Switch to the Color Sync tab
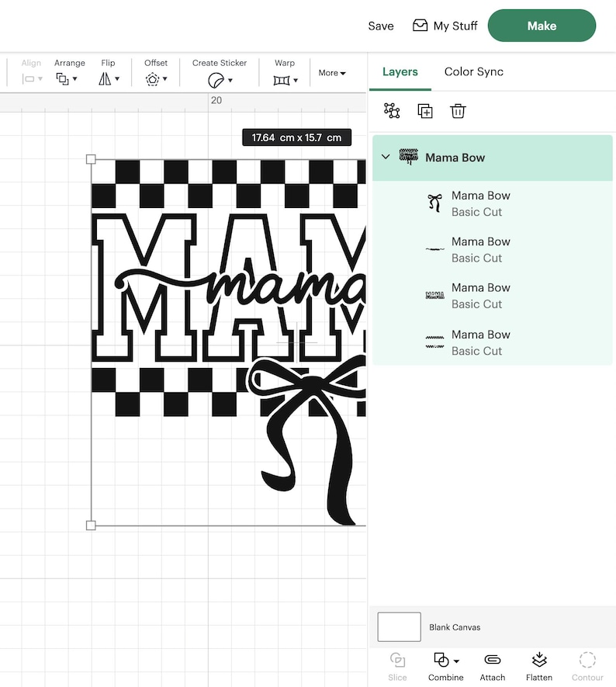Screen dimensions: 616x687 tap(474, 71)
